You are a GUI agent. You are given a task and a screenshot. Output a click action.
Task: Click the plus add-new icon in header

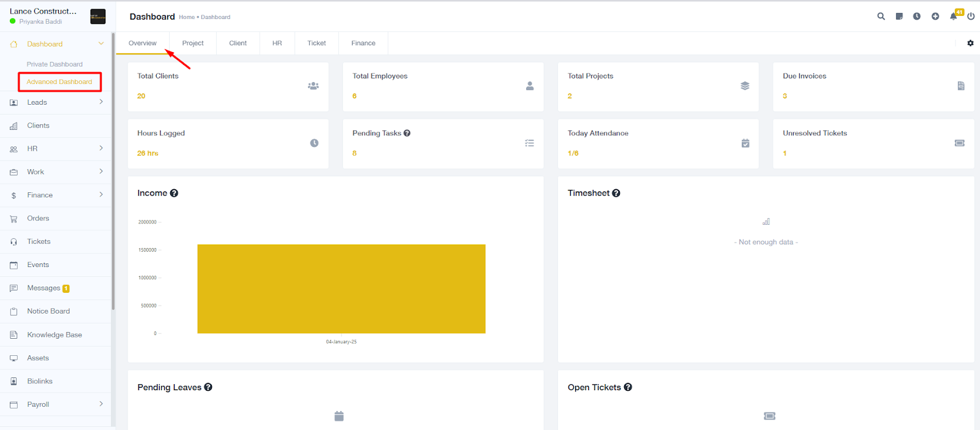pyautogui.click(x=935, y=17)
